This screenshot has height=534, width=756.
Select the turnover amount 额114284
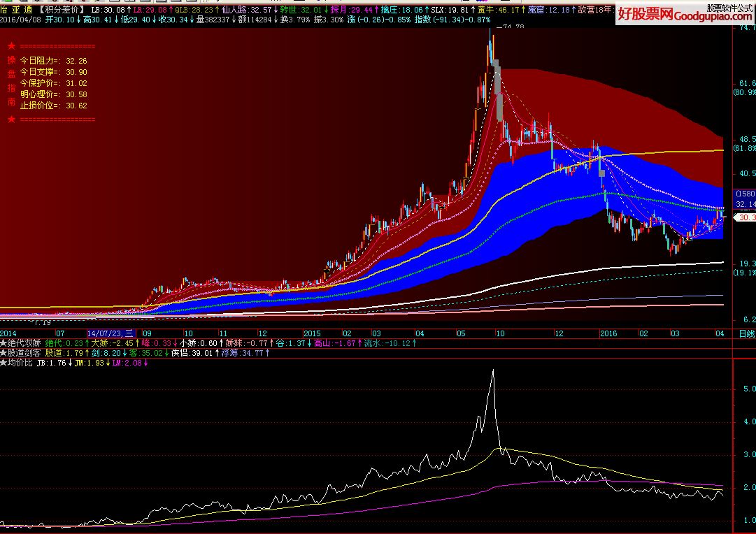coord(255,20)
